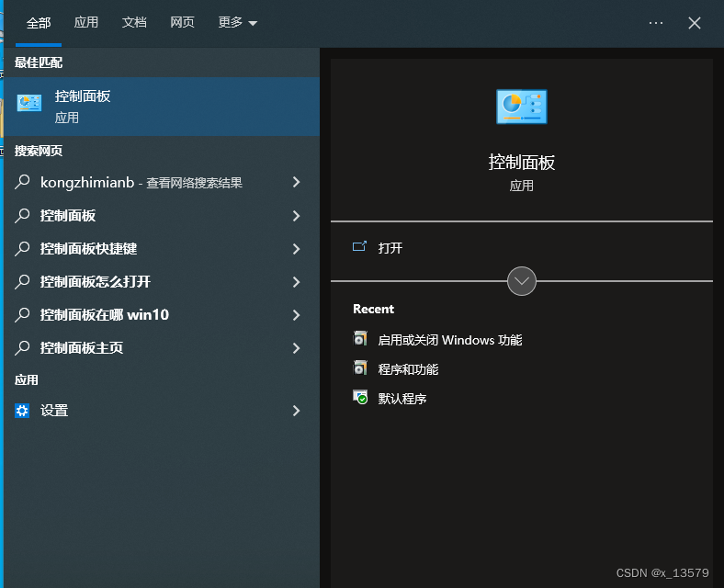Expand arrow for 控制面板 suggestion

point(297,216)
